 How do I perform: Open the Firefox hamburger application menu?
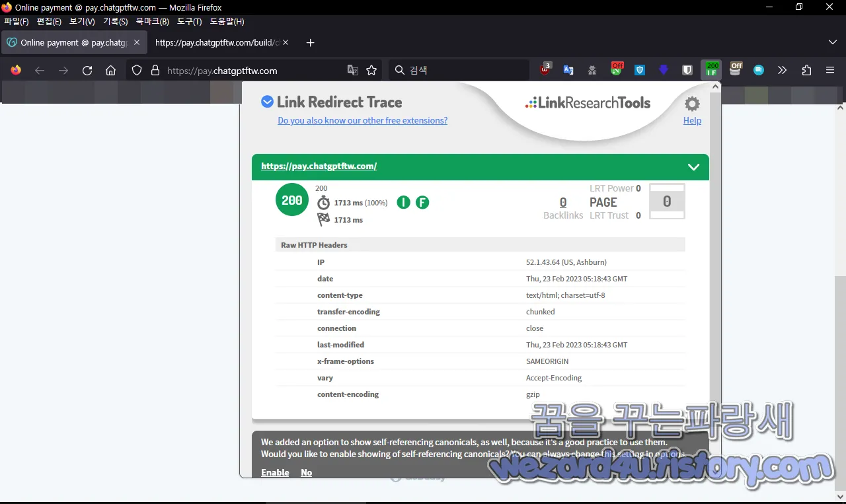click(x=830, y=70)
